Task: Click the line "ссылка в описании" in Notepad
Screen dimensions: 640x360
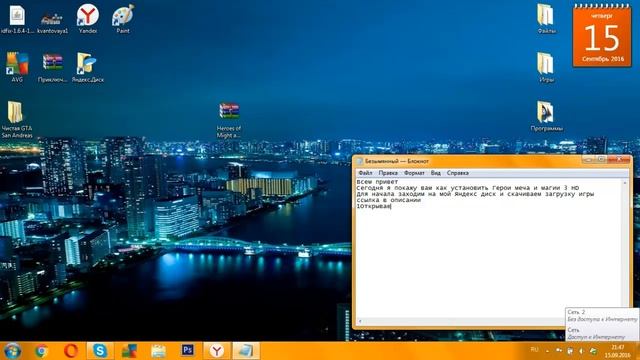Action: coord(389,200)
